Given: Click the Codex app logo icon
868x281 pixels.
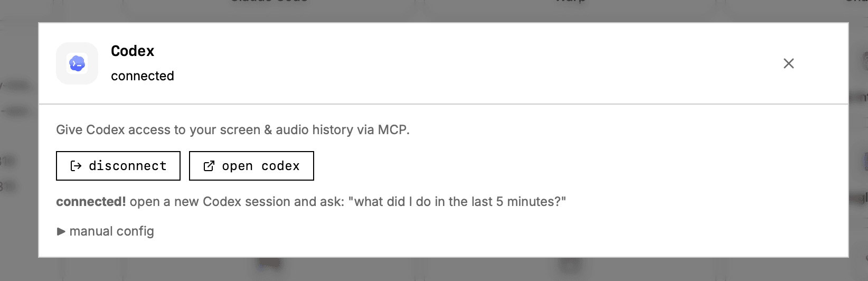Looking at the screenshot, I should [77, 63].
